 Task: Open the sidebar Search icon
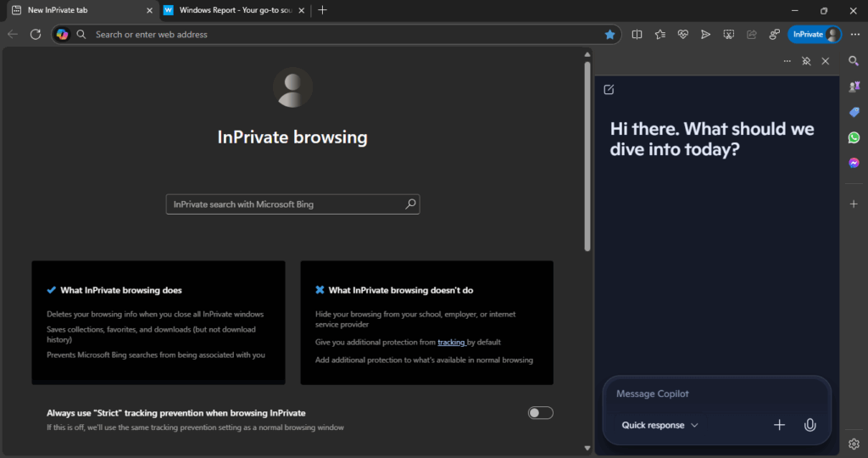point(854,61)
